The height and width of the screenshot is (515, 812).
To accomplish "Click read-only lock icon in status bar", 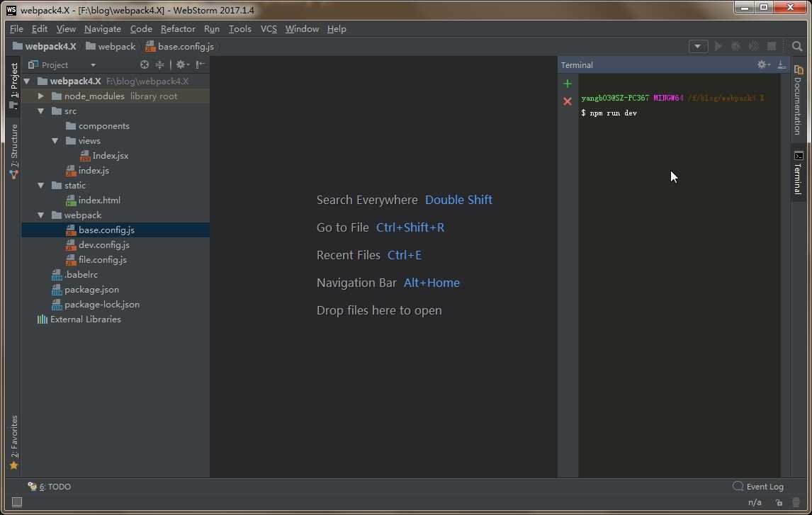I will (779, 502).
